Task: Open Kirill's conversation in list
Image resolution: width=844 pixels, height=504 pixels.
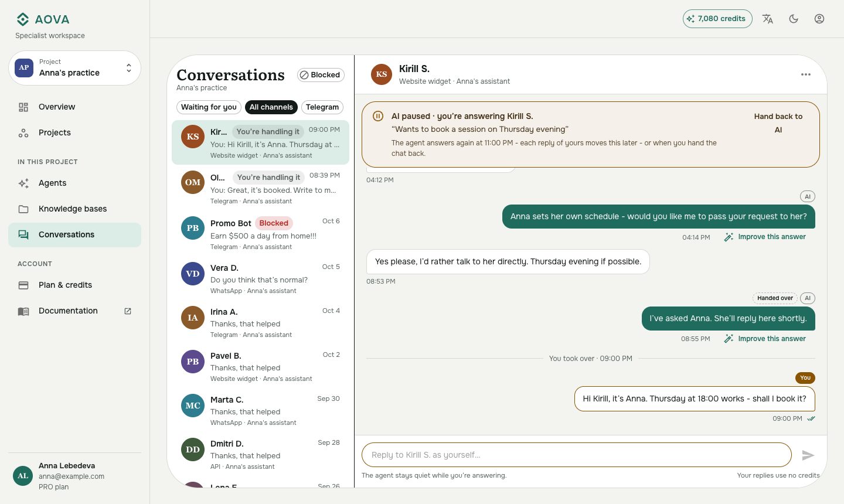Action: 260,142
